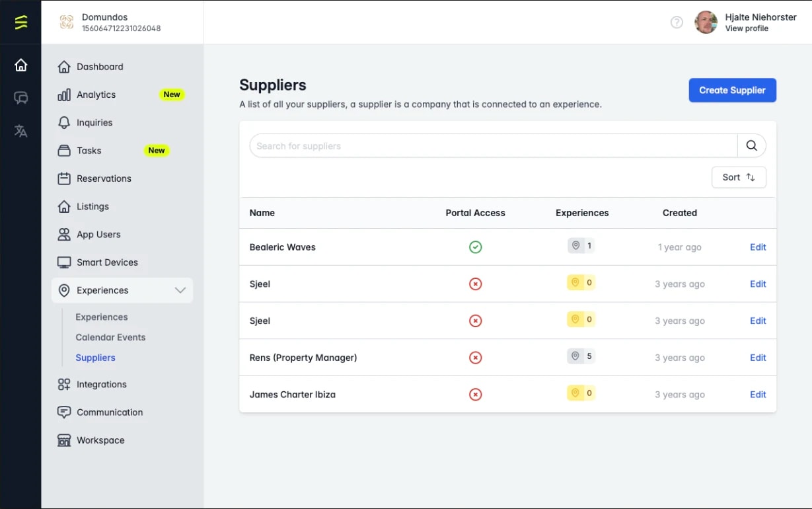
Task: Click the Domundos workspace logo icon
Action: click(67, 22)
